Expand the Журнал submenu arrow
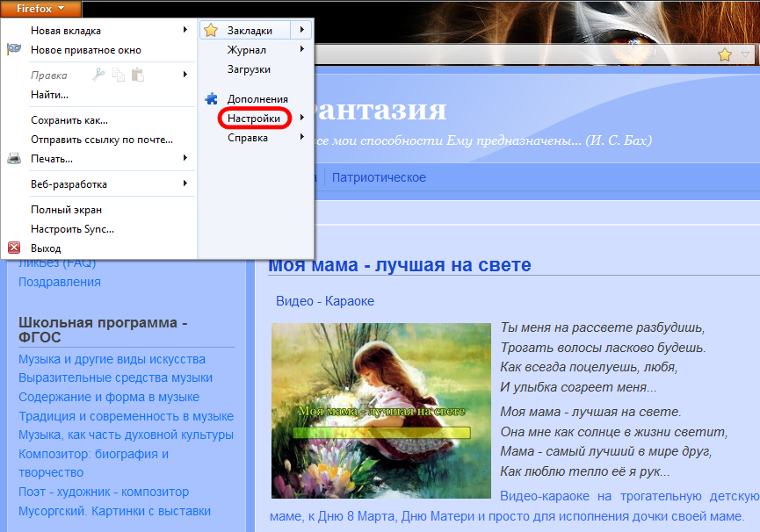 pyautogui.click(x=301, y=49)
